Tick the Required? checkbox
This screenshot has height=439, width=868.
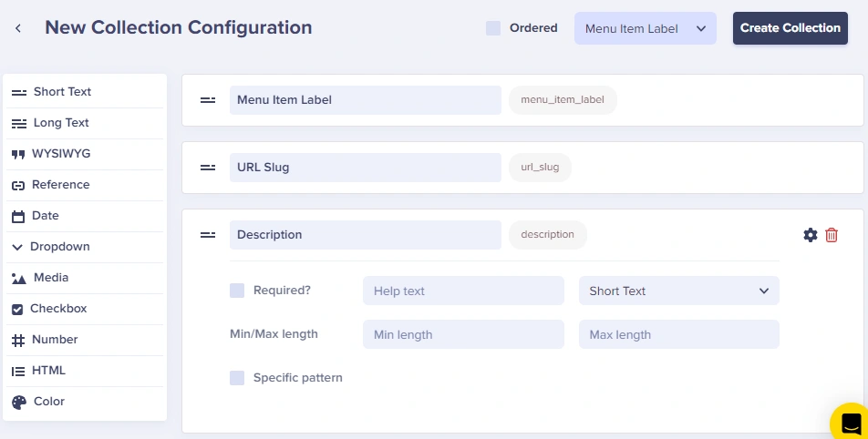237,291
